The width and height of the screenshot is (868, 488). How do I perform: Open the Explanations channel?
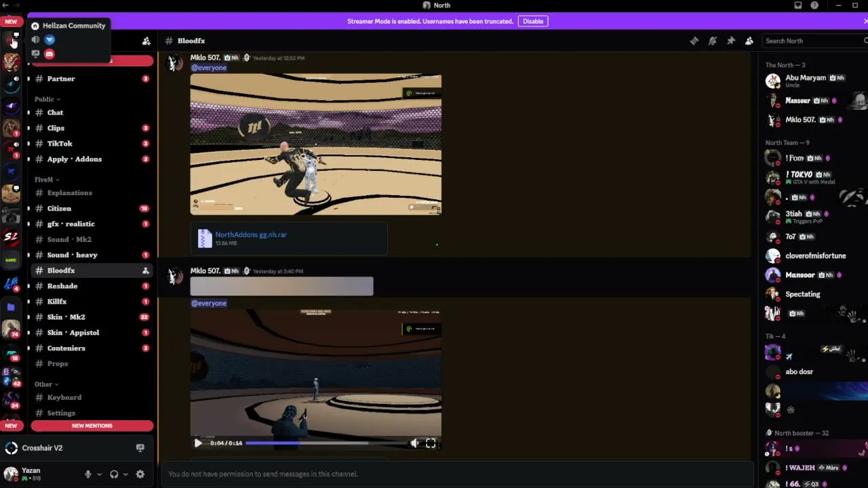92,193
